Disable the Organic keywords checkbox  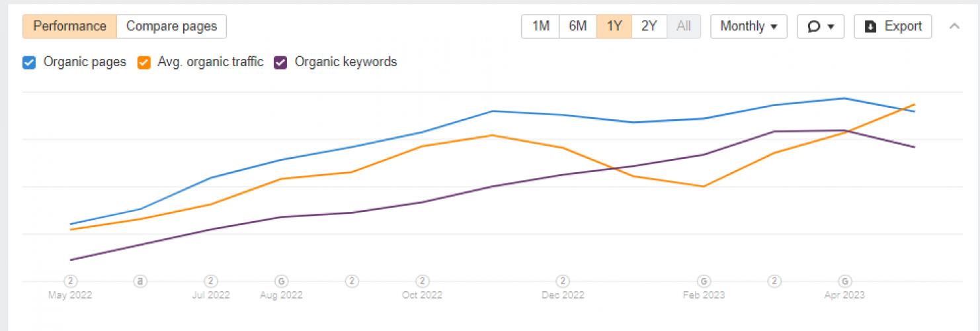280,63
